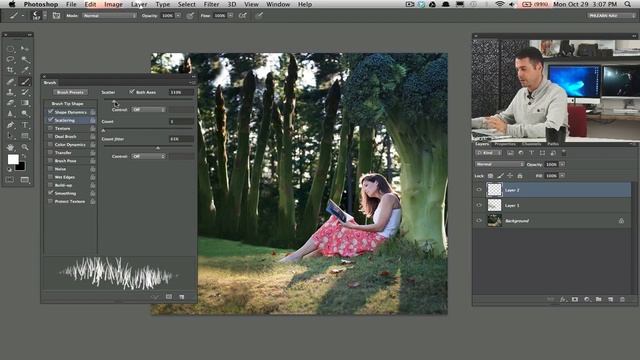Viewport: 640px width, 360px height.
Task: Select the Hand tool
Action: click(x=10, y=147)
